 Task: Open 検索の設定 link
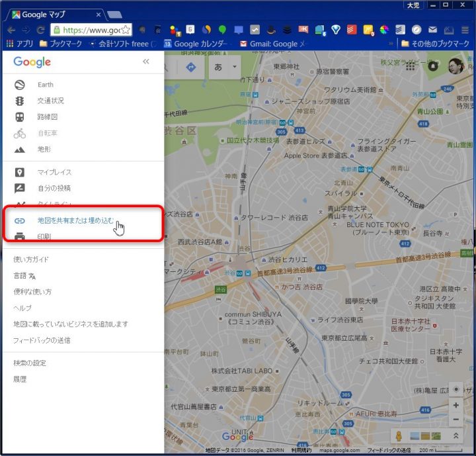point(30,363)
